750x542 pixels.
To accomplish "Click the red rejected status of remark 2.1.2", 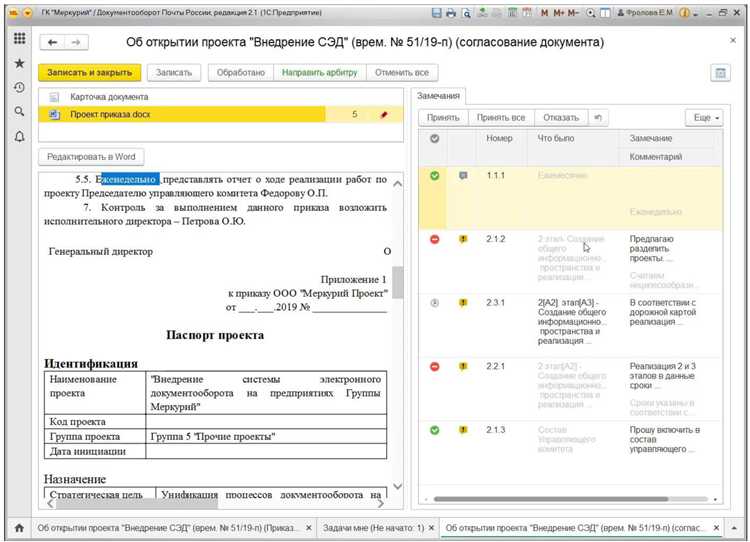I will tap(434, 239).
